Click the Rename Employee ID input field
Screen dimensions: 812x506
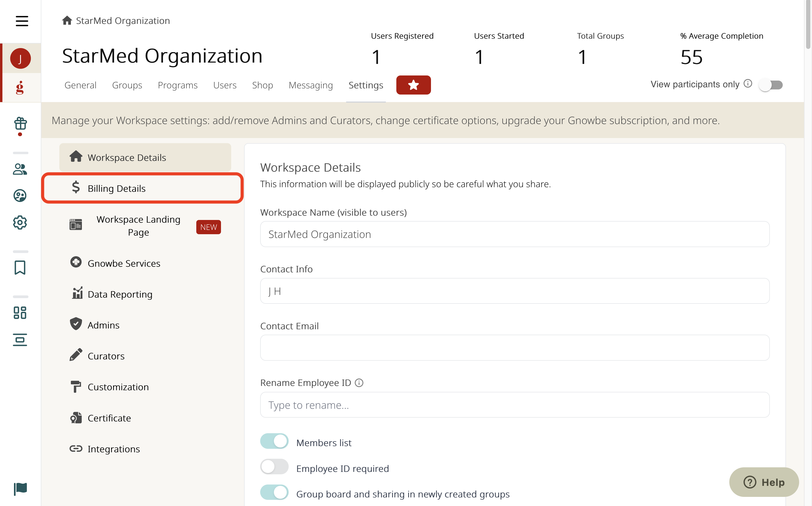pyautogui.click(x=514, y=405)
